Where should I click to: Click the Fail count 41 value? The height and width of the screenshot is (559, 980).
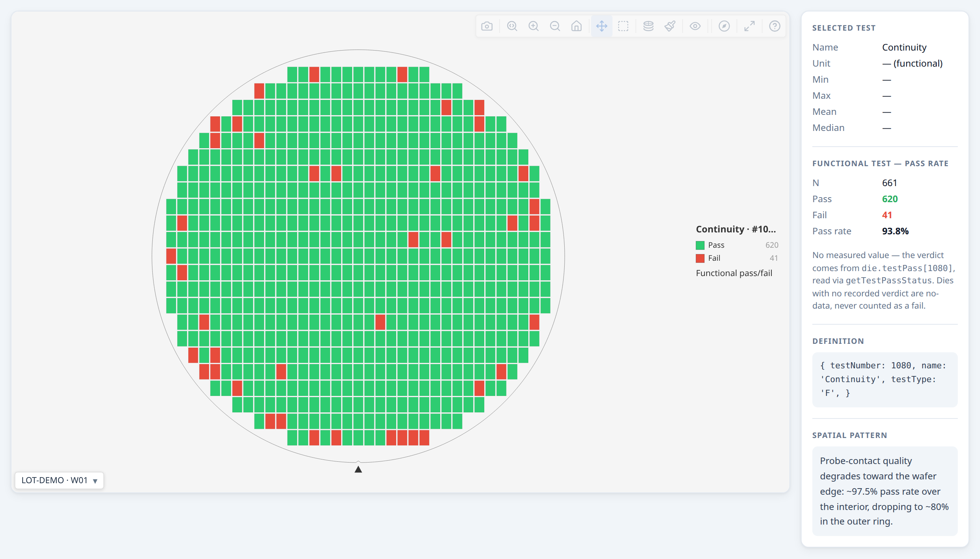point(887,215)
